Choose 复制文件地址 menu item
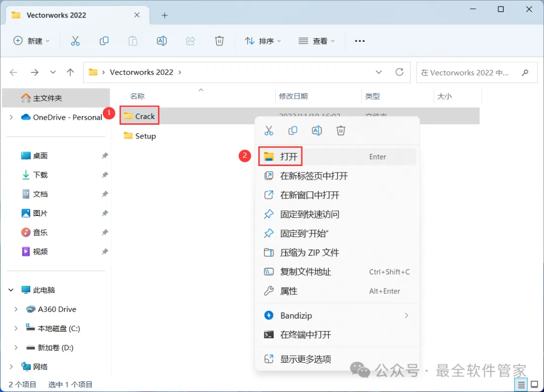544x392 pixels. [x=337, y=272]
